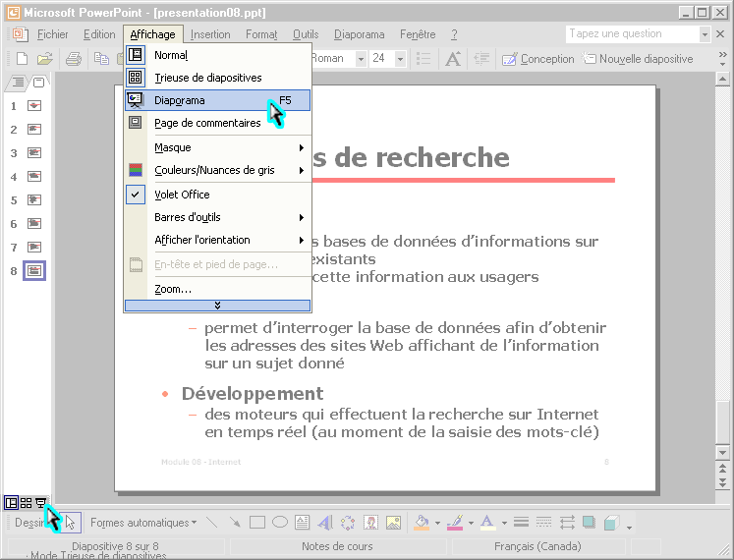Viewport: 734px width, 560px height.
Task: Click the bullets list icon
Action: click(423, 59)
